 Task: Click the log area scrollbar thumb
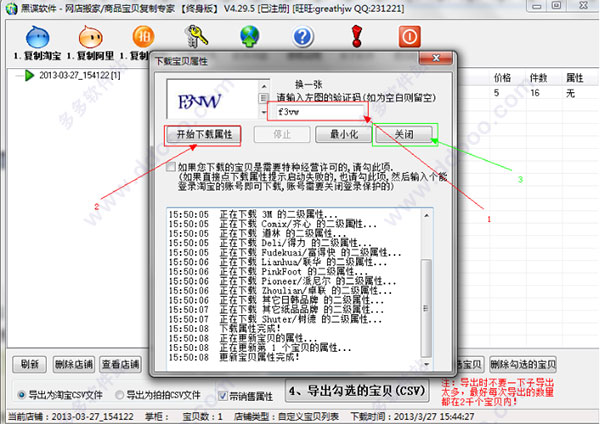tap(426, 308)
